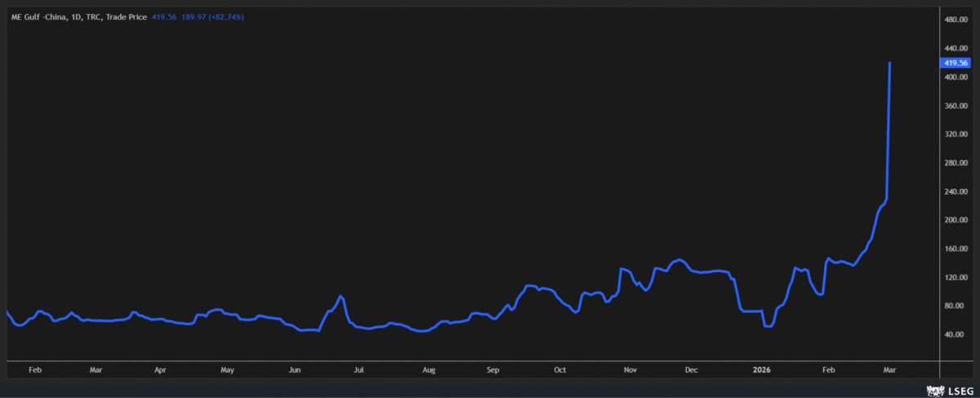This screenshot has width=980, height=398.
Task: Select the Jun marker on time axis
Action: point(295,369)
